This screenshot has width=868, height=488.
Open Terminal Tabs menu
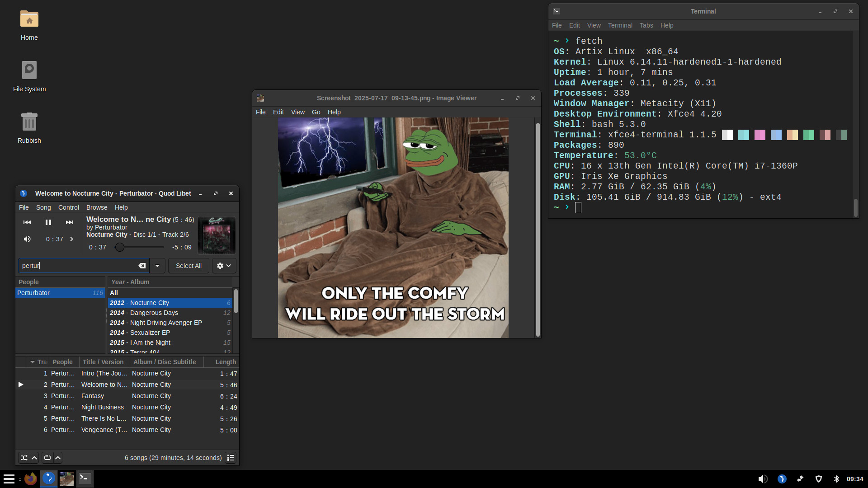click(646, 25)
